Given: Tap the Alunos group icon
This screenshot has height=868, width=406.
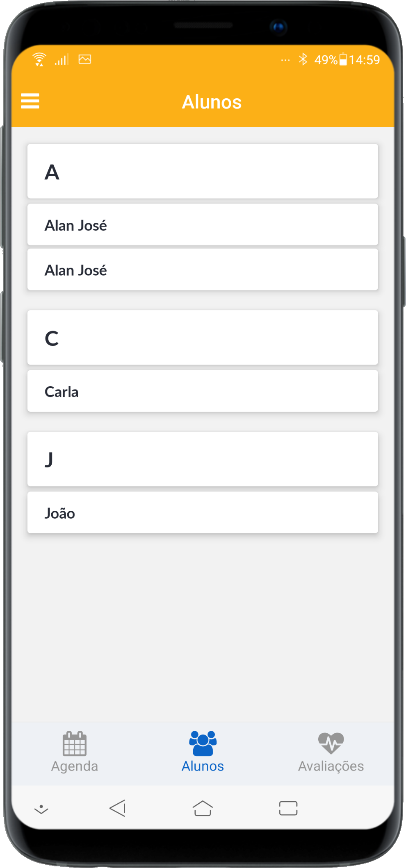Looking at the screenshot, I should point(203,743).
